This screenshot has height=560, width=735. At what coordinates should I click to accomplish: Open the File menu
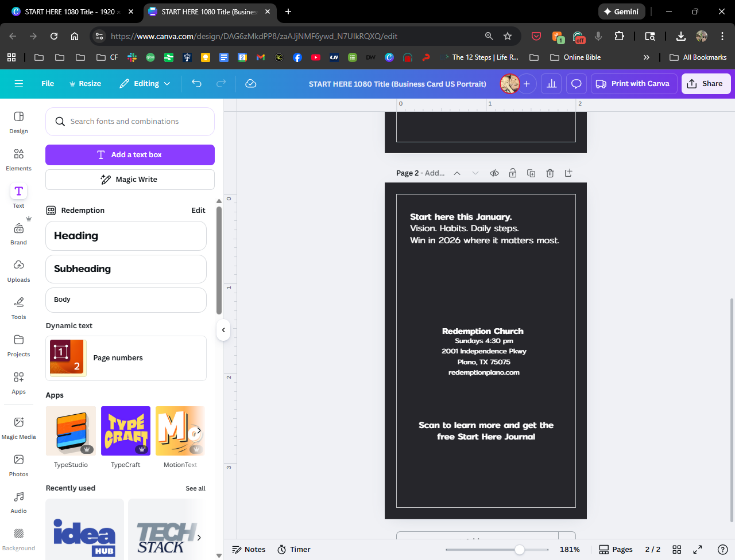pyautogui.click(x=48, y=84)
